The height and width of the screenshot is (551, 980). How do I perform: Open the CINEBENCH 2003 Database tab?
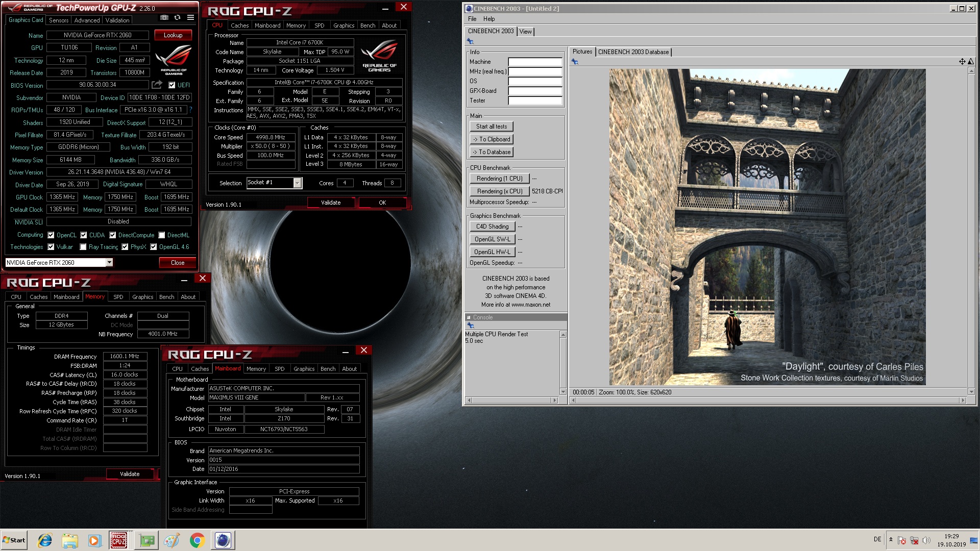633,52
